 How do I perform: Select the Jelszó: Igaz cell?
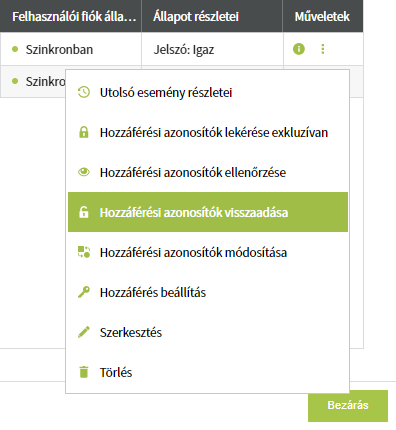pyautogui.click(x=212, y=49)
